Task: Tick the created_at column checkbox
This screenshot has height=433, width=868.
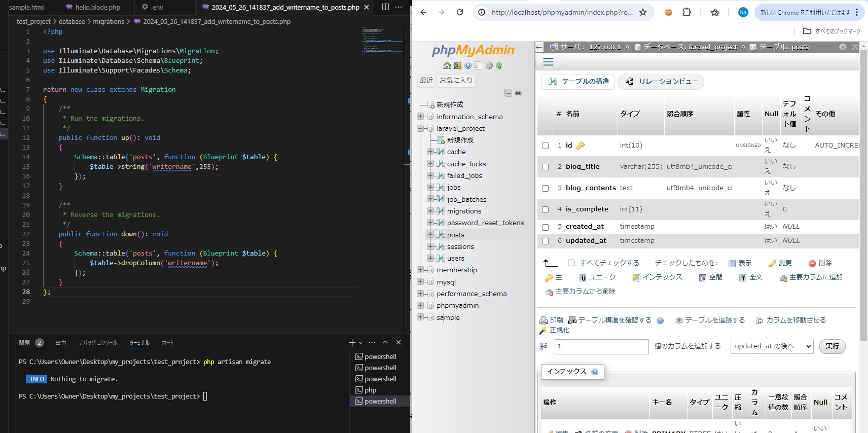Action: pyautogui.click(x=545, y=227)
